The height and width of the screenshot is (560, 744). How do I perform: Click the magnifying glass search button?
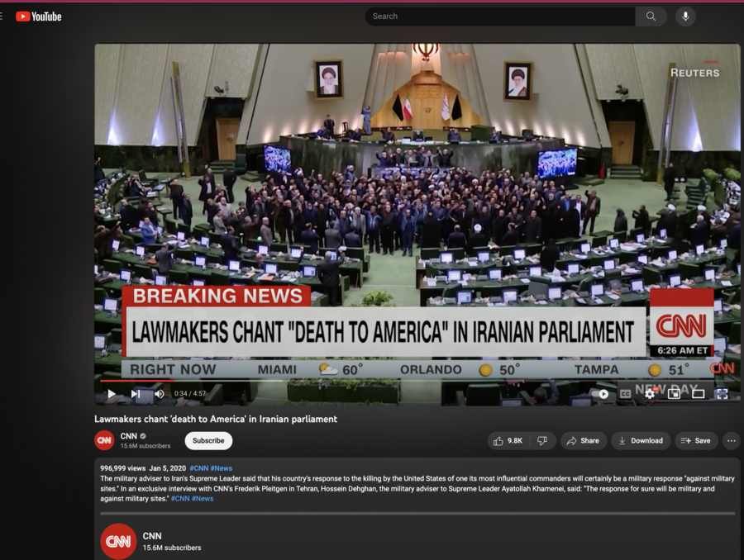[x=651, y=17]
